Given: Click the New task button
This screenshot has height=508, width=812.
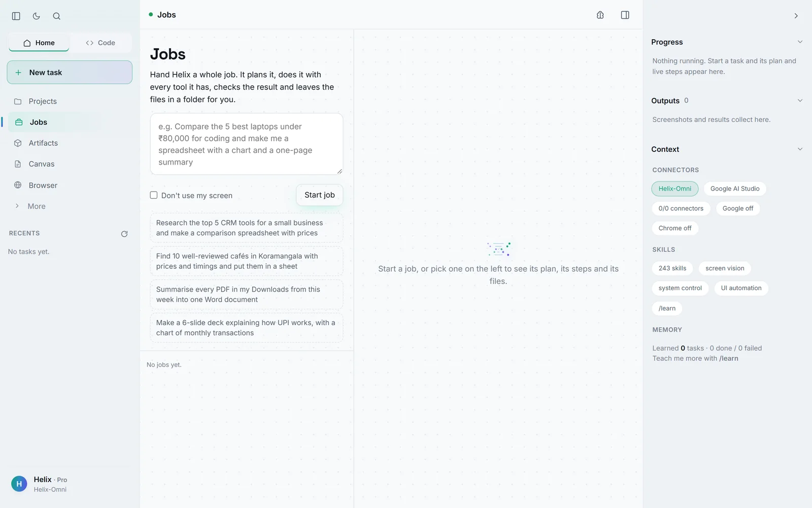Looking at the screenshot, I should click(x=70, y=72).
